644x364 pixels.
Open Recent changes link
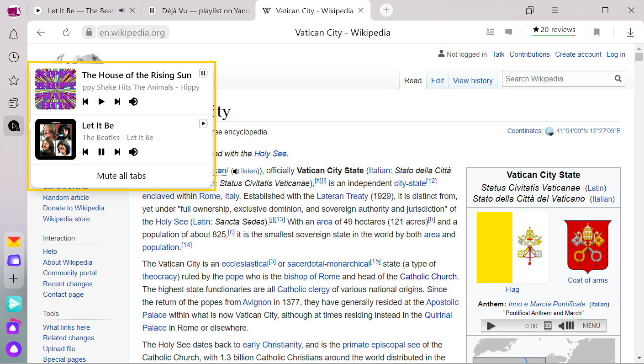(68, 284)
